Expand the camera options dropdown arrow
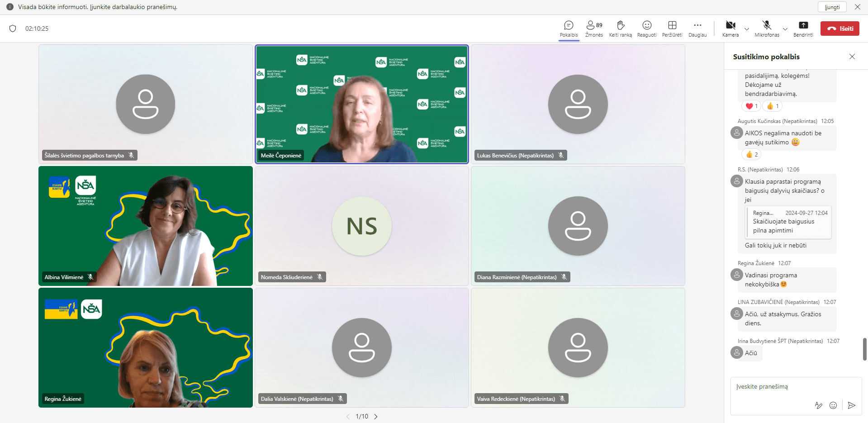 [747, 29]
